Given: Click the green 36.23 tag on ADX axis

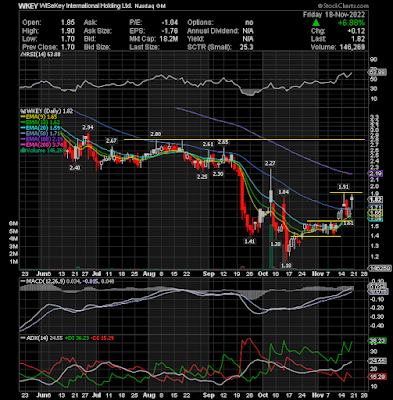Looking at the screenshot, I should coord(377,341).
